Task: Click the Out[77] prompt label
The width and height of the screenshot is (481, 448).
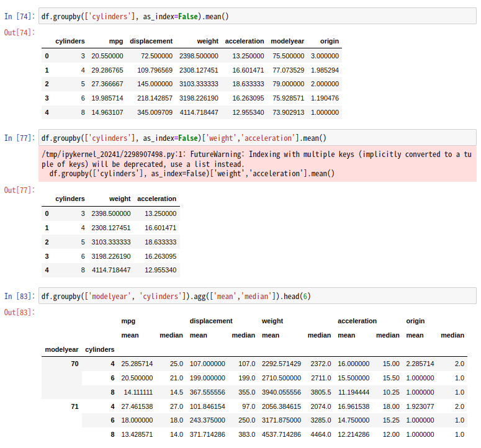Action: coord(20,190)
